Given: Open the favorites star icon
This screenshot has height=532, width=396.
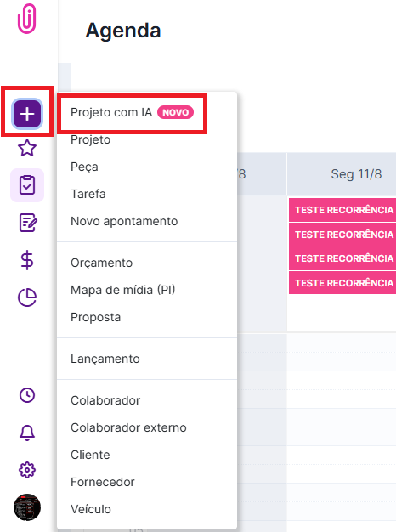Looking at the screenshot, I should [27, 148].
